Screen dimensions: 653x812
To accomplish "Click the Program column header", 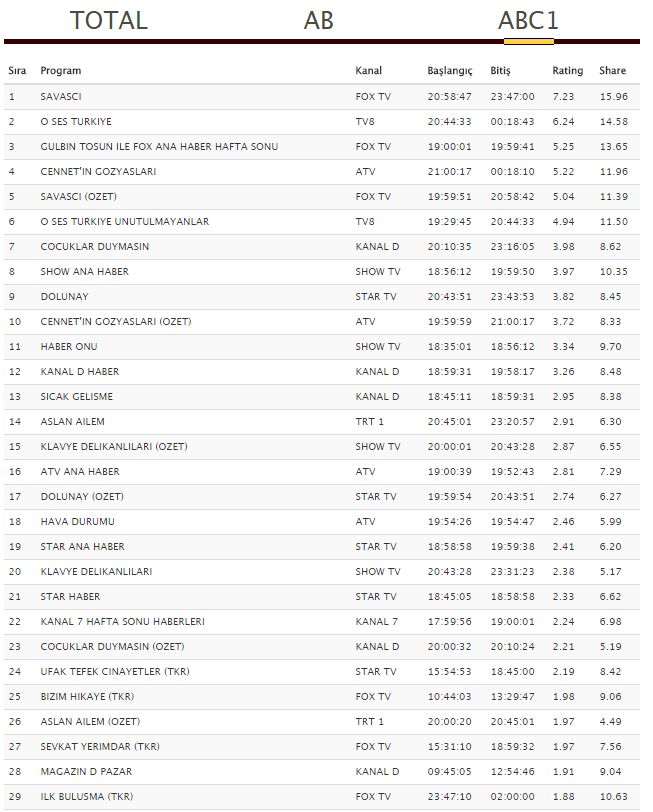I will pos(61,71).
